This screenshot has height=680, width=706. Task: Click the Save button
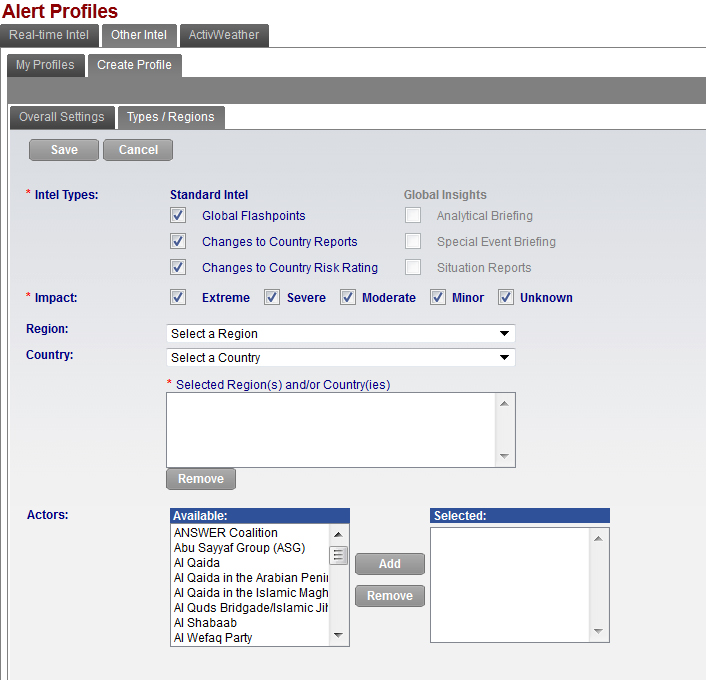click(64, 150)
